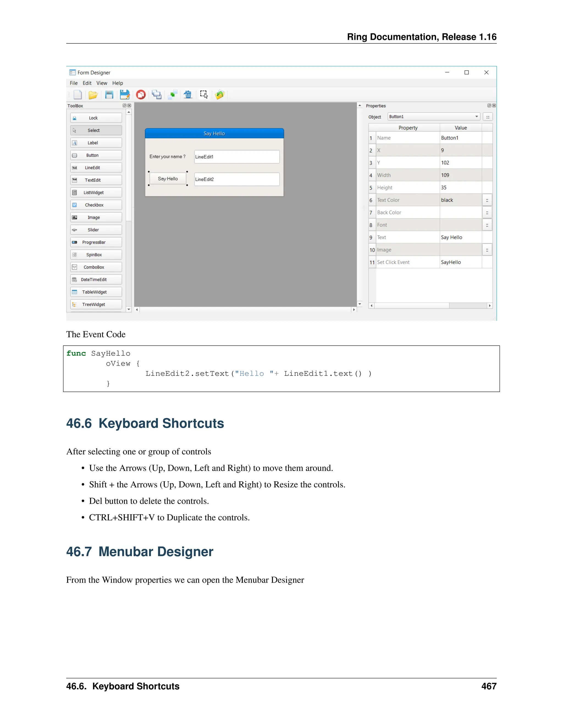Viewport: 563px width, 728px height.
Task: Click the LineEdit1 text field on form
Action: pos(237,157)
